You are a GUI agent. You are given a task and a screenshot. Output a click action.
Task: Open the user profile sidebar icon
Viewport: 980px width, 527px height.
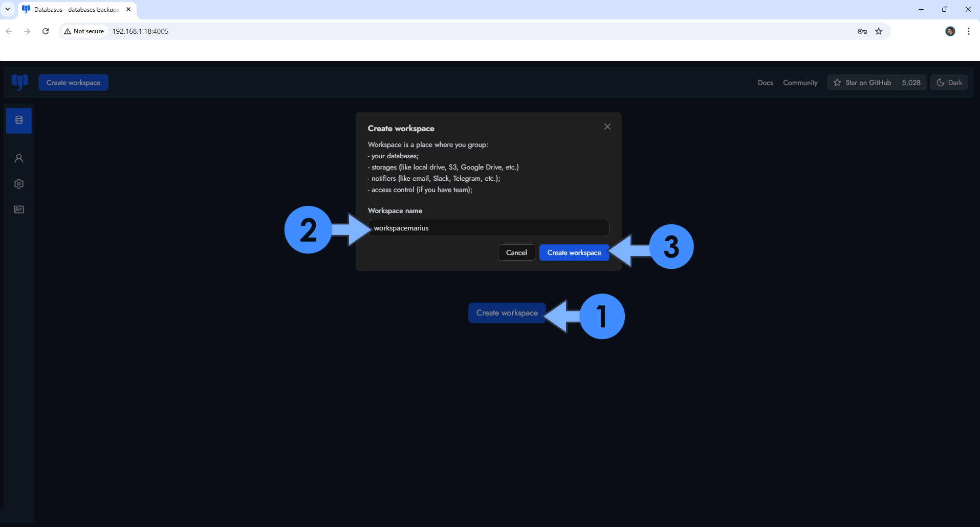click(x=19, y=158)
